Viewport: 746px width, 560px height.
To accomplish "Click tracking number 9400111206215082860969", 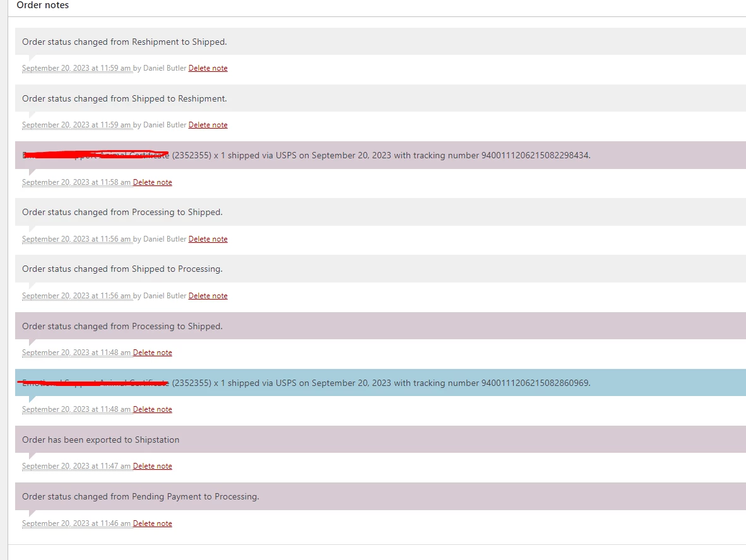I will tap(535, 383).
